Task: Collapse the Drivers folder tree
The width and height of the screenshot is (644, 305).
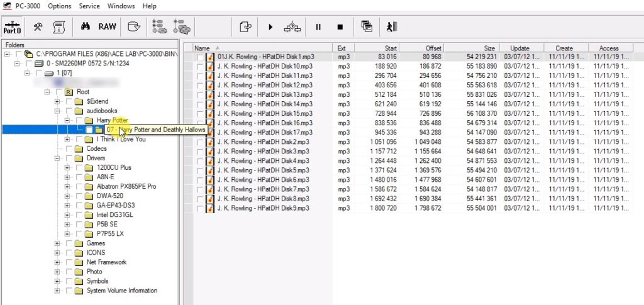Action: click(x=57, y=158)
